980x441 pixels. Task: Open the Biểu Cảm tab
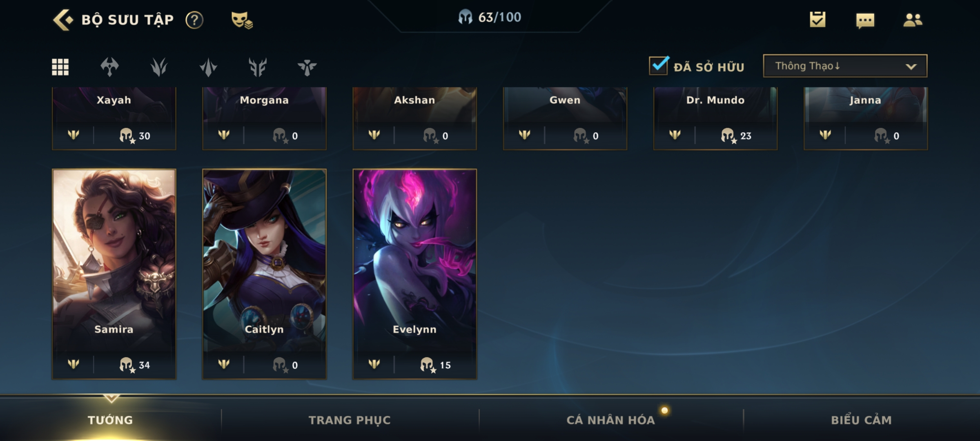(x=861, y=420)
